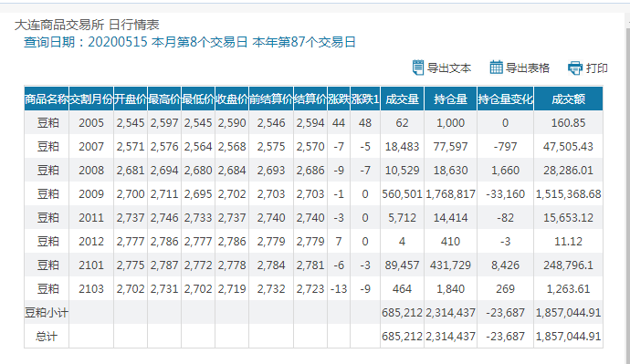Click closing price 2,590
The width and height of the screenshot is (630, 364).
click(232, 123)
